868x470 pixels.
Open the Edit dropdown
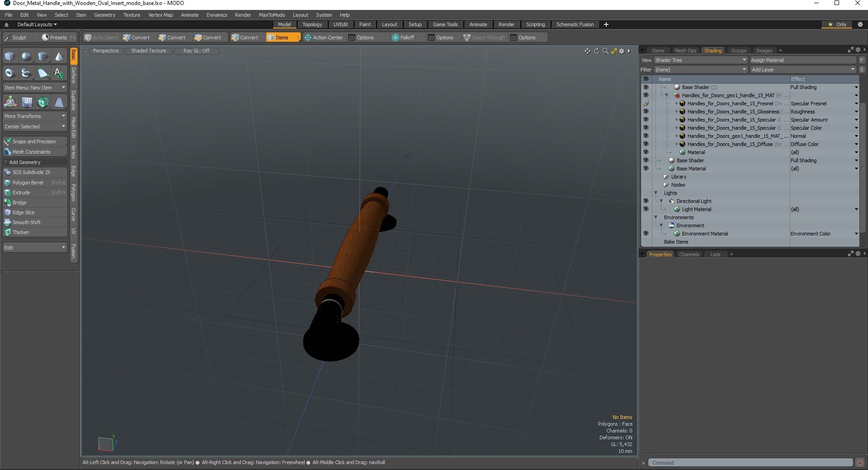pos(35,248)
